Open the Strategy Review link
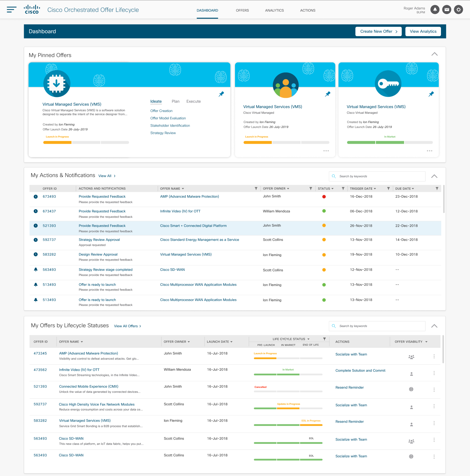 click(163, 133)
